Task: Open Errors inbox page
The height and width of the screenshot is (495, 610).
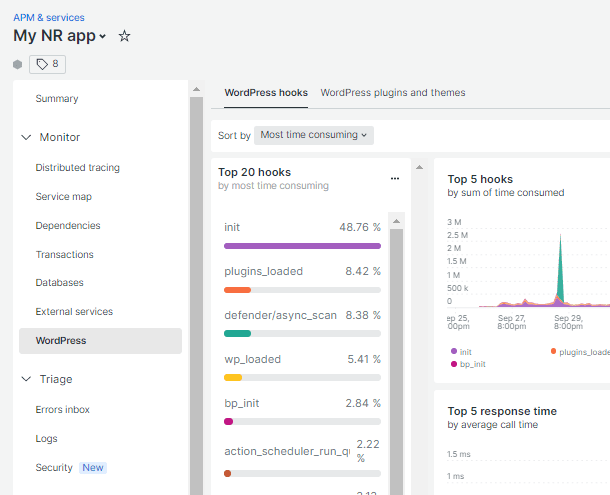Action: point(62,410)
